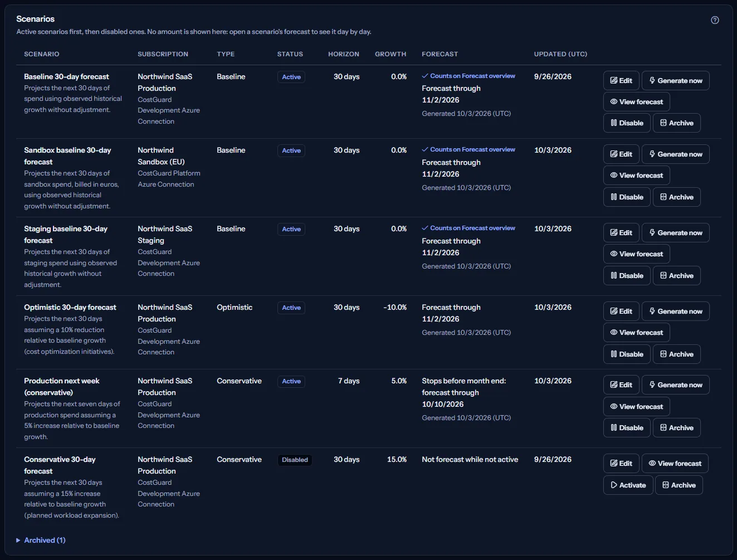Generate now for Staging baseline forecast
This screenshot has height=560, width=737.
click(675, 233)
